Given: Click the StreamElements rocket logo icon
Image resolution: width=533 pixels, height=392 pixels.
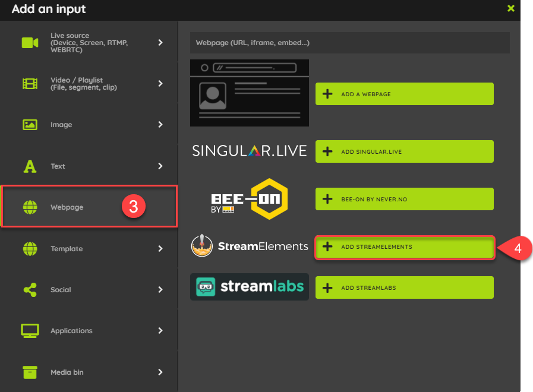Looking at the screenshot, I should pos(202,246).
